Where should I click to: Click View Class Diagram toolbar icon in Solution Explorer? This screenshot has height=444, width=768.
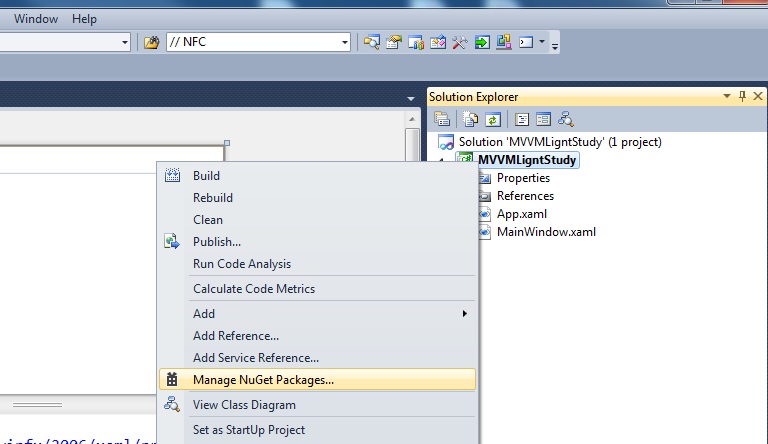[x=566, y=119]
